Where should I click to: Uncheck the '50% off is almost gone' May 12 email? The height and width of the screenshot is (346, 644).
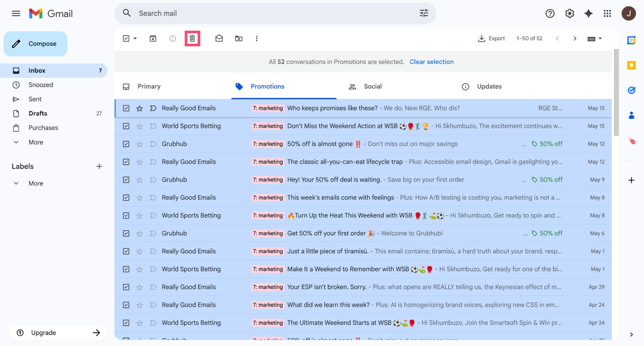click(x=126, y=144)
